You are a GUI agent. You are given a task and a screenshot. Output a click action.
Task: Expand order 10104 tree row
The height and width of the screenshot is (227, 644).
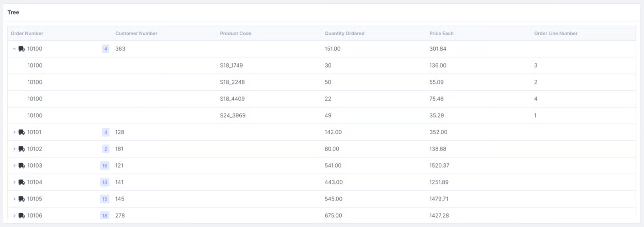(x=14, y=182)
